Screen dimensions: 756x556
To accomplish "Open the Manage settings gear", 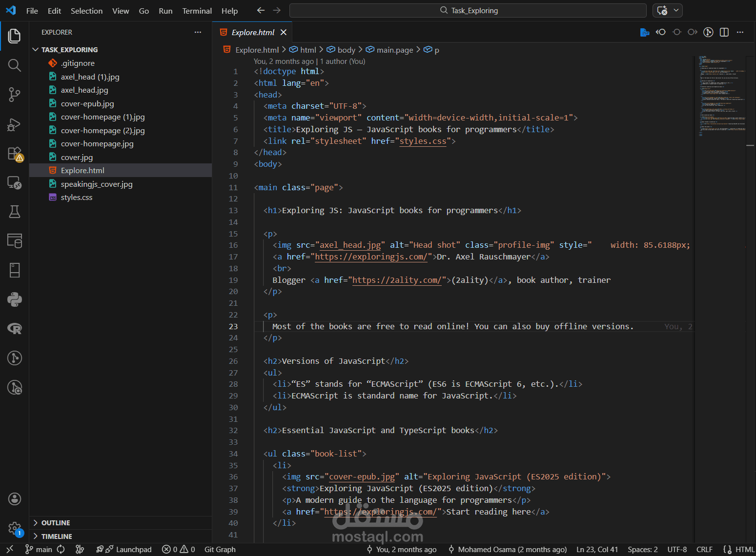I will [x=15, y=528].
